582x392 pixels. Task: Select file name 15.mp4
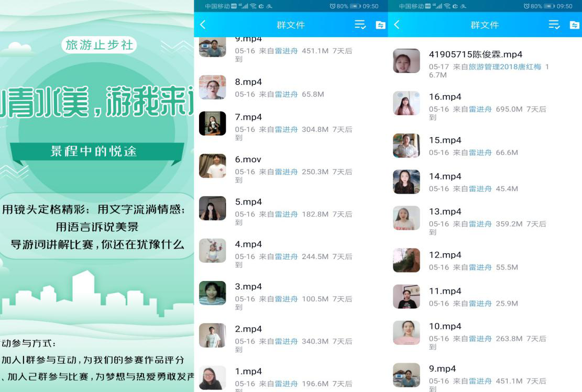(445, 140)
